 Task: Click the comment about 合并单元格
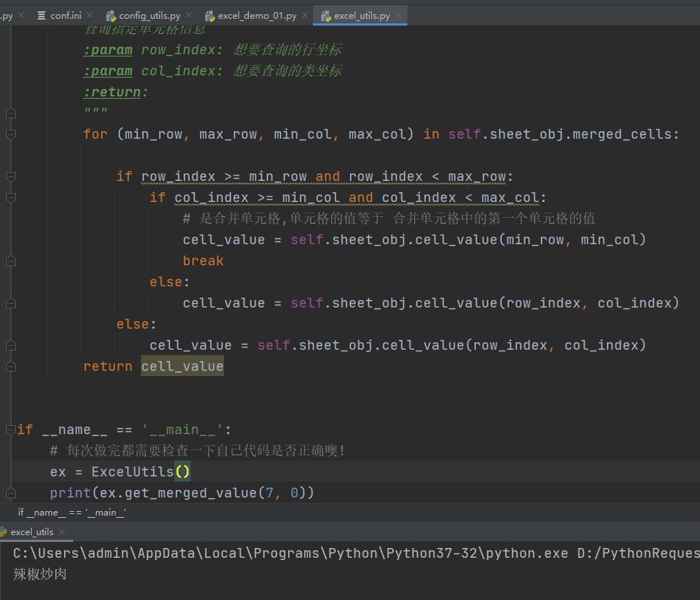[x=388, y=219]
